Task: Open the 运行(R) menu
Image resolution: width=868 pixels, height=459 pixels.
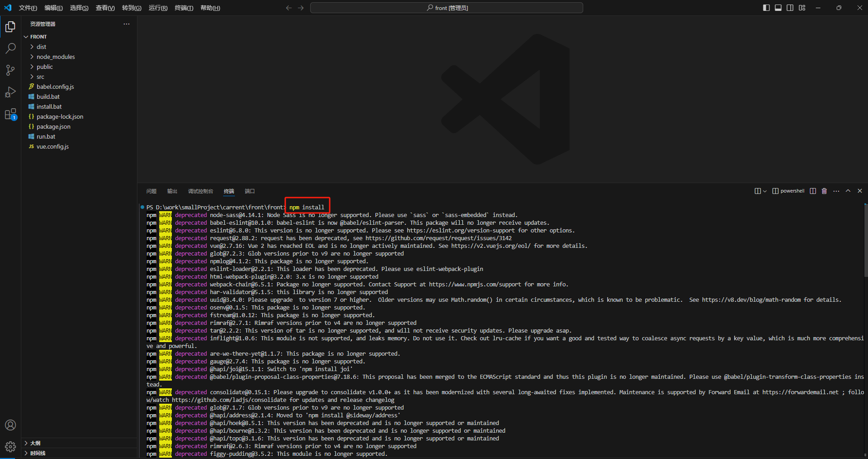Action: tap(158, 8)
